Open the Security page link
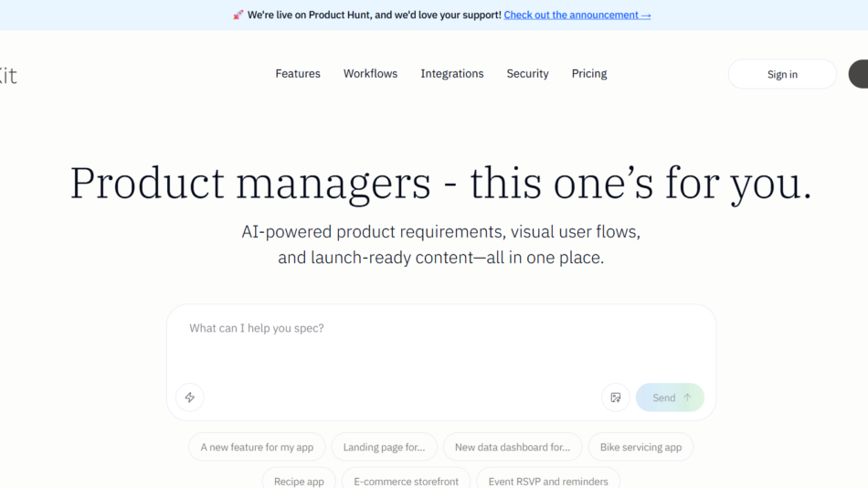868x488 pixels. [x=527, y=74]
